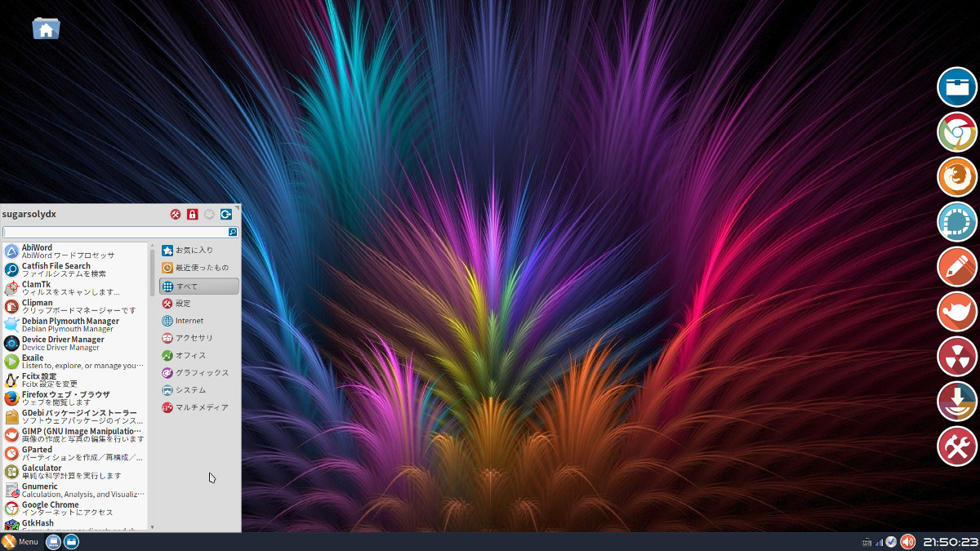Select Internet category

(199, 321)
